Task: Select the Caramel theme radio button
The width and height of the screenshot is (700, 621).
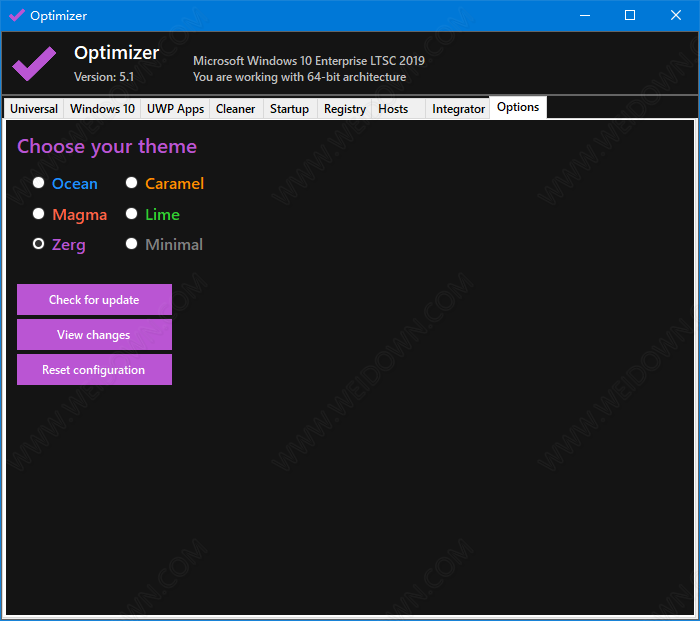Action: pyautogui.click(x=131, y=183)
